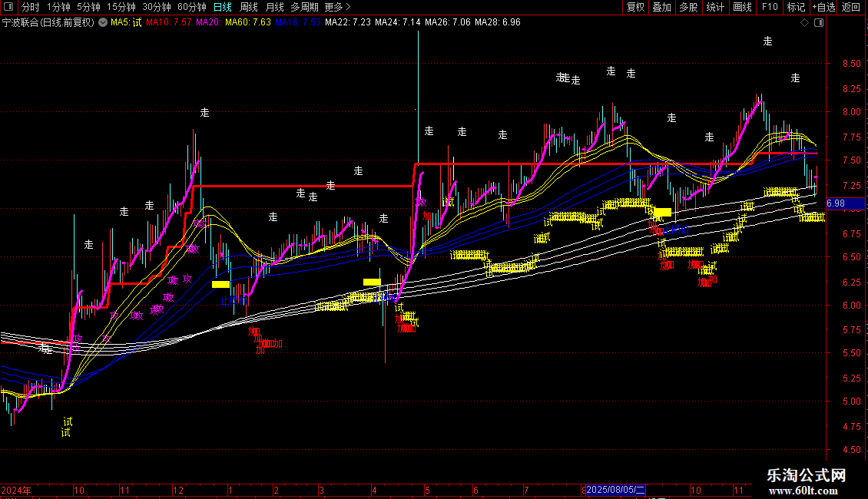
Task: Click the 2025/08/05/二 date marker
Action: tap(615, 490)
